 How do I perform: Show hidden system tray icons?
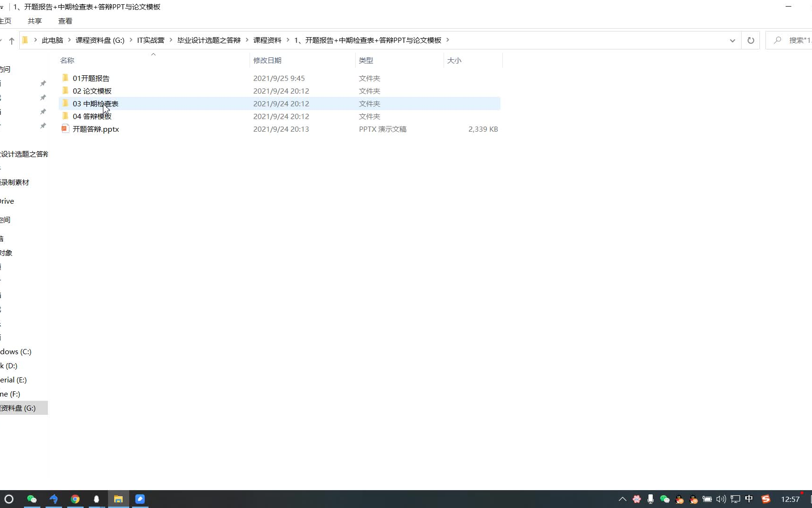tap(623, 499)
